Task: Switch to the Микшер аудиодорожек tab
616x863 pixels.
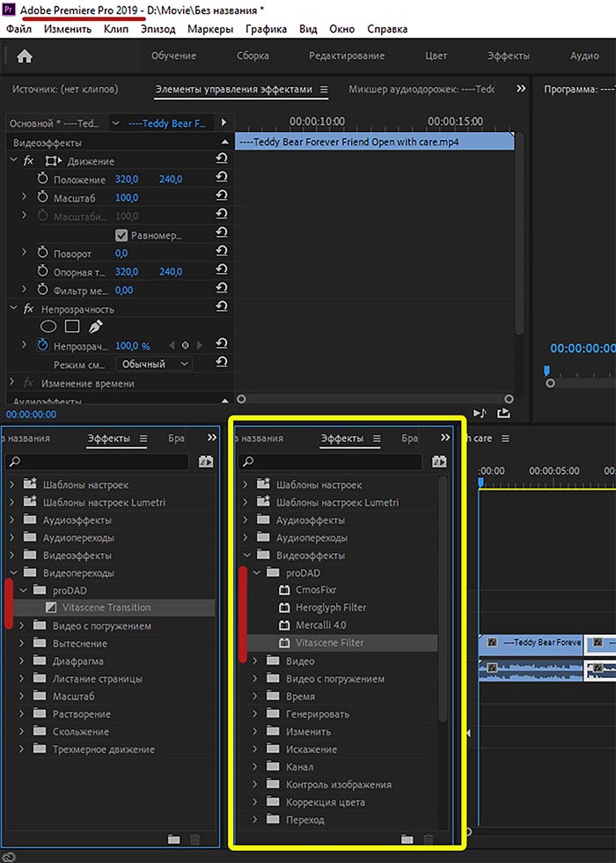Action: click(x=422, y=89)
